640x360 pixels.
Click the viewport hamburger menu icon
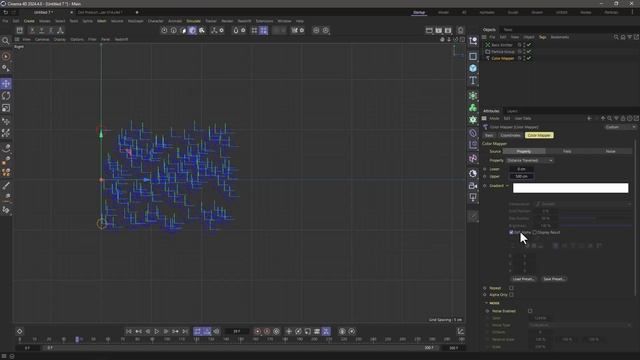click(x=17, y=40)
